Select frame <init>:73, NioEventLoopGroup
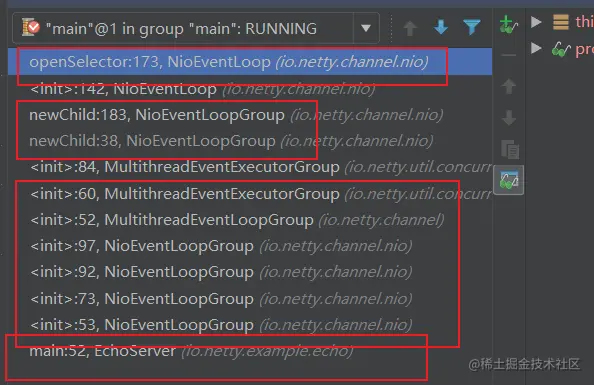Image resolution: width=594 pixels, height=385 pixels. [250, 299]
